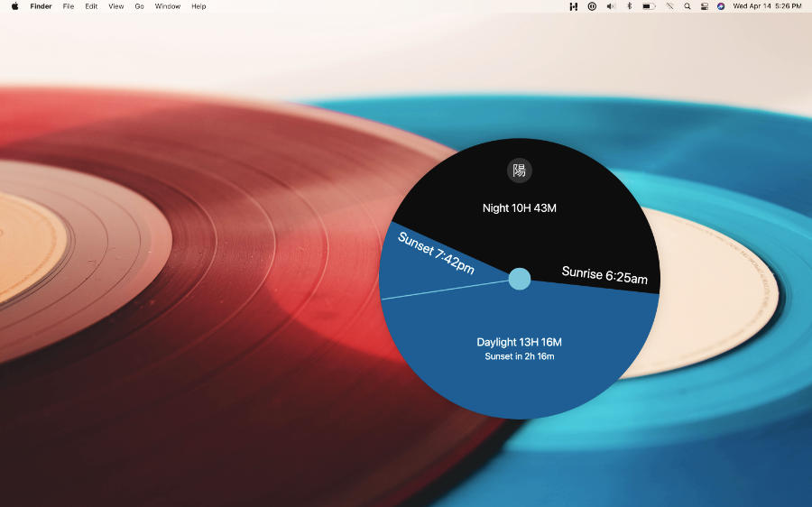Open the Help menu
Image resolution: width=812 pixels, height=507 pixels.
tap(198, 6)
